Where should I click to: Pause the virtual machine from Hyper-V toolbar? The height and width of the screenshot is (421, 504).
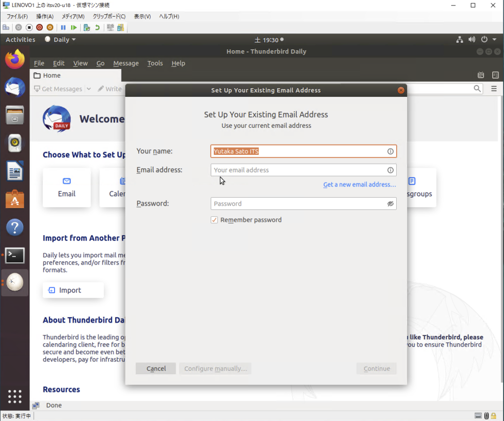(x=63, y=28)
